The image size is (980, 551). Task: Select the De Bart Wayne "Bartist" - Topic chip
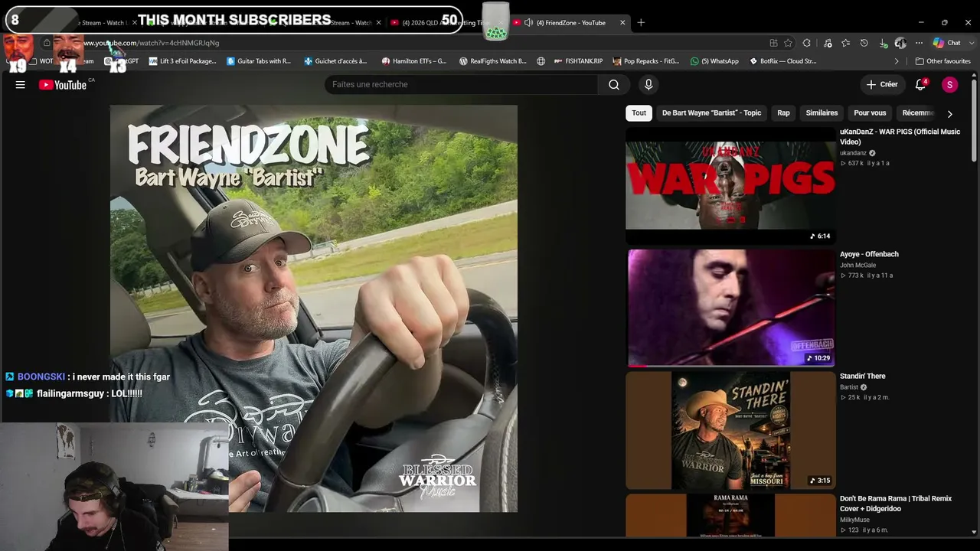coord(711,113)
